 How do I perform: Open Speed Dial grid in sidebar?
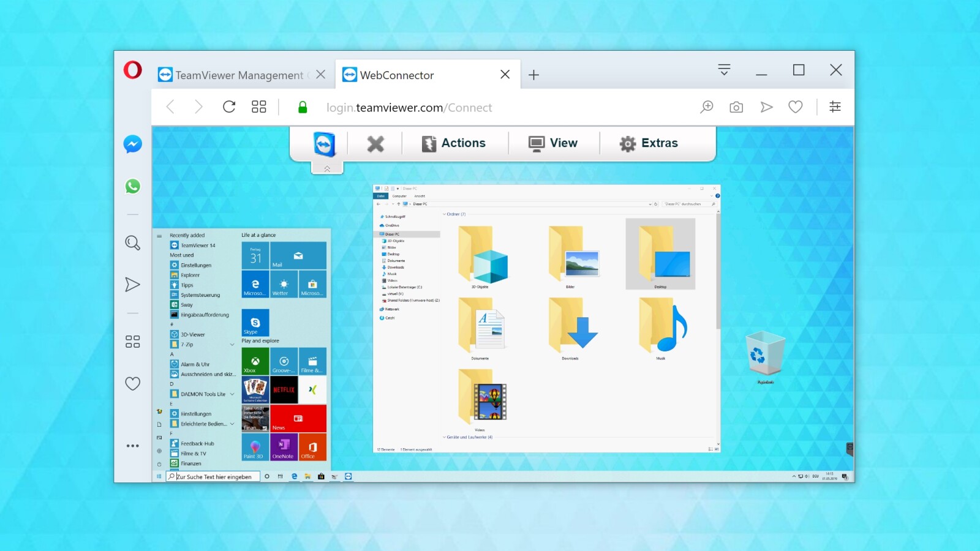tap(133, 342)
